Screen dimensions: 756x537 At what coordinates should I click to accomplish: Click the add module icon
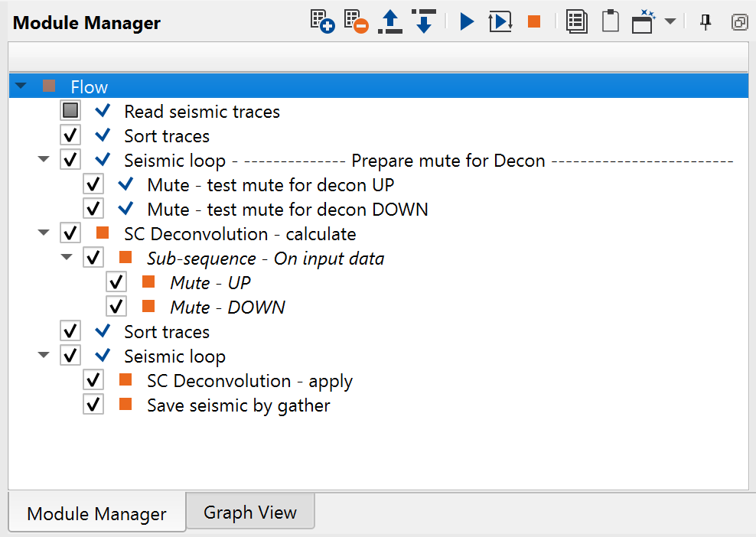coord(322,21)
